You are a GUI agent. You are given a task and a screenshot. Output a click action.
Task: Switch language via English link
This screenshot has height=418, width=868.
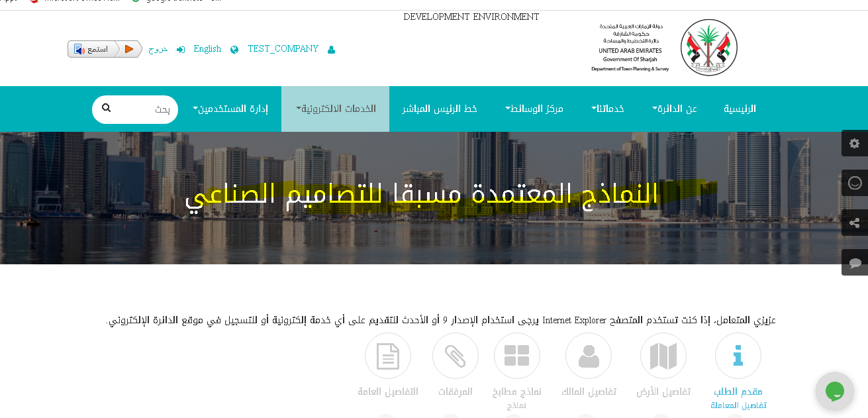point(207,49)
